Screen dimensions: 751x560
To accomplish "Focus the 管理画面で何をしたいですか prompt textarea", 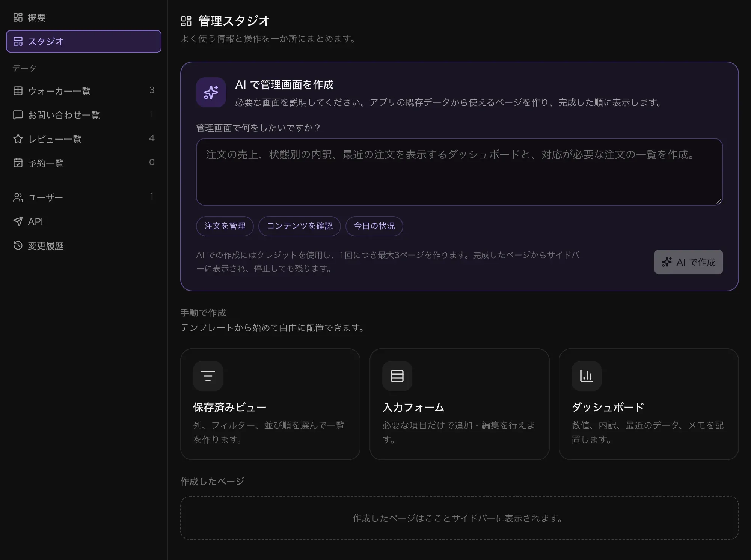I will click(x=459, y=172).
